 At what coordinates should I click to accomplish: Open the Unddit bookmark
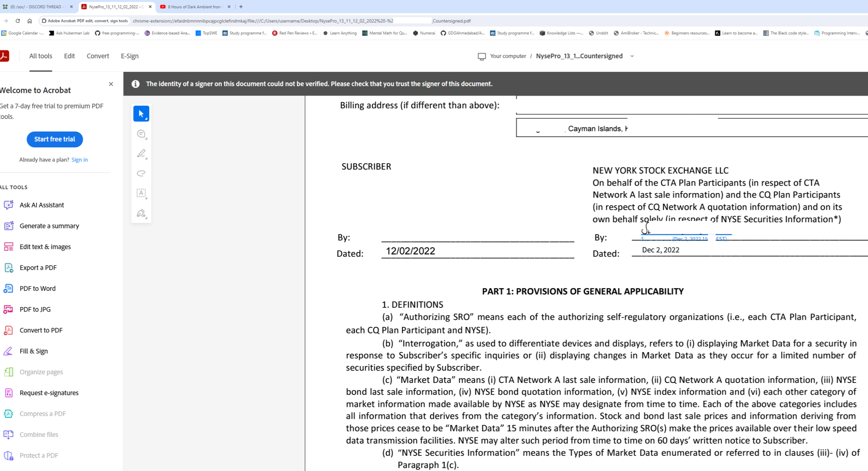599,33
